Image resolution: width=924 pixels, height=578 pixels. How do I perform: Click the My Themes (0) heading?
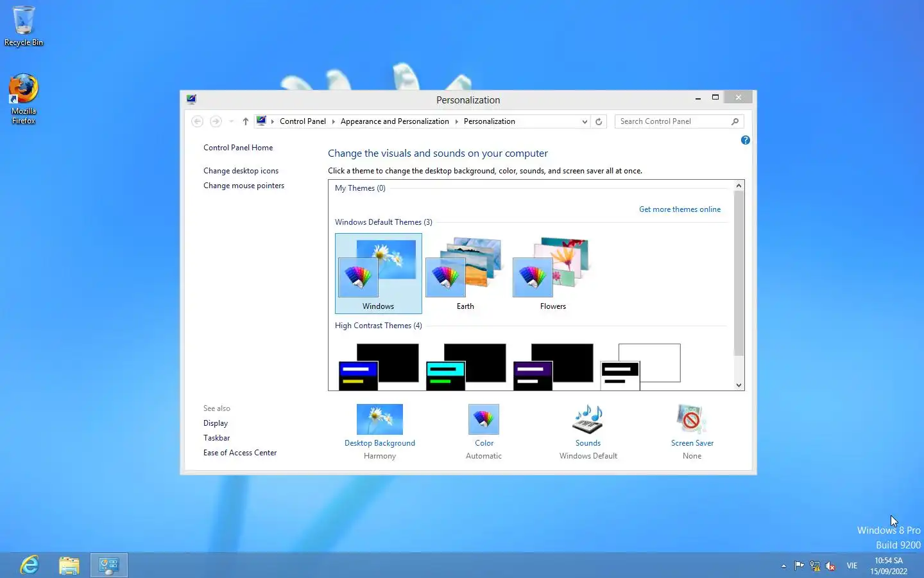pyautogui.click(x=360, y=188)
